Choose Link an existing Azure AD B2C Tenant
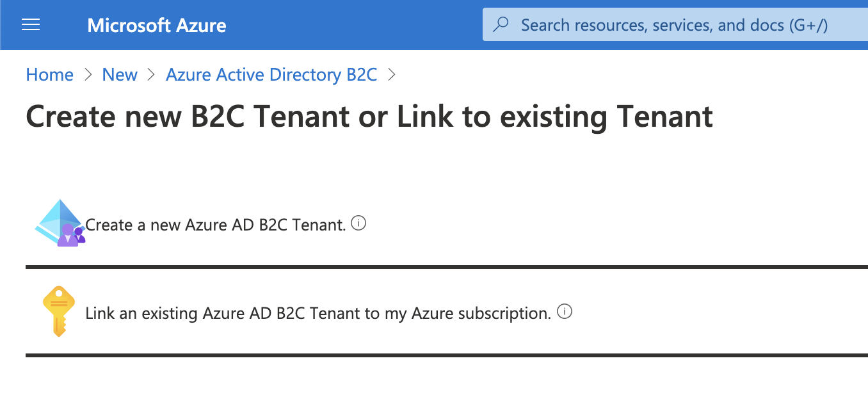Viewport: 868px width, 397px height. click(x=318, y=314)
